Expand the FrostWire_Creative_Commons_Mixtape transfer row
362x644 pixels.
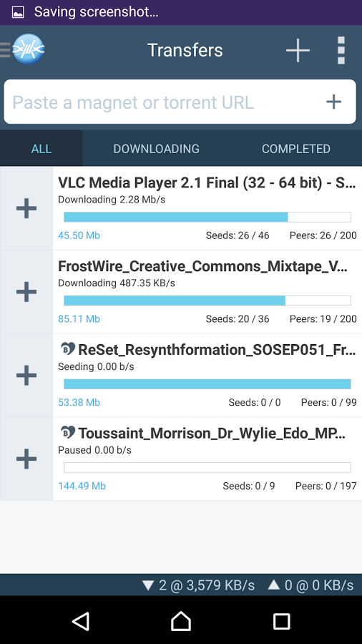click(x=26, y=292)
